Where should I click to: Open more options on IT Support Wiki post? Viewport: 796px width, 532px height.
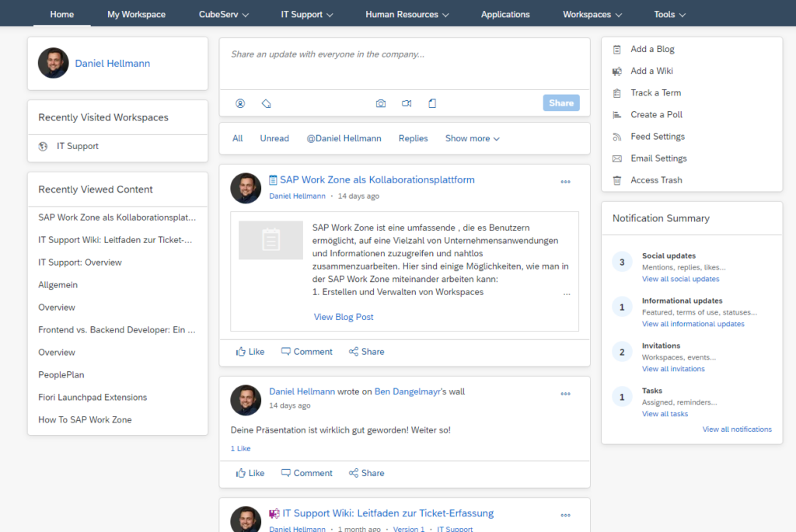[x=566, y=515]
